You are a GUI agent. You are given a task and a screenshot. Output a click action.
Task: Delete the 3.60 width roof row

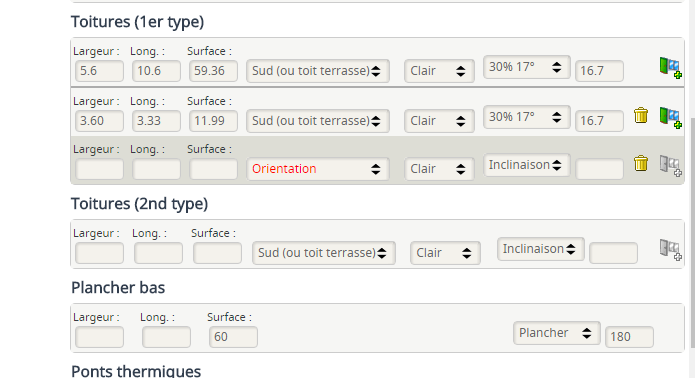point(640,115)
